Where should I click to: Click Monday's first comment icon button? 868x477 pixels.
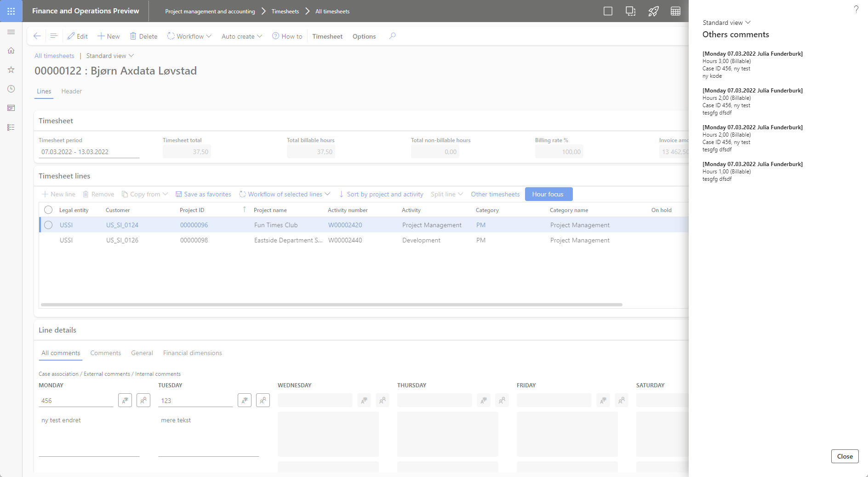[125, 400]
